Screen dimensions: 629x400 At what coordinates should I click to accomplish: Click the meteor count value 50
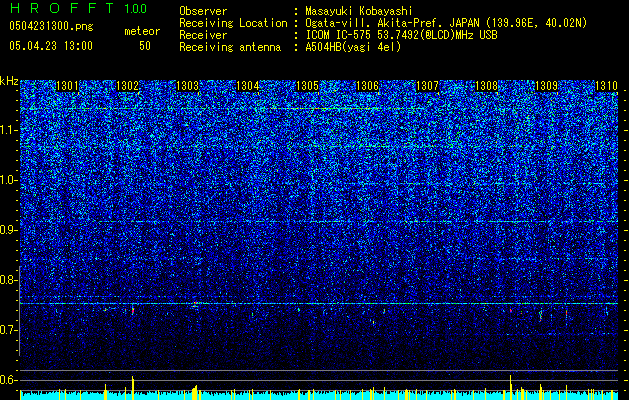point(145,46)
